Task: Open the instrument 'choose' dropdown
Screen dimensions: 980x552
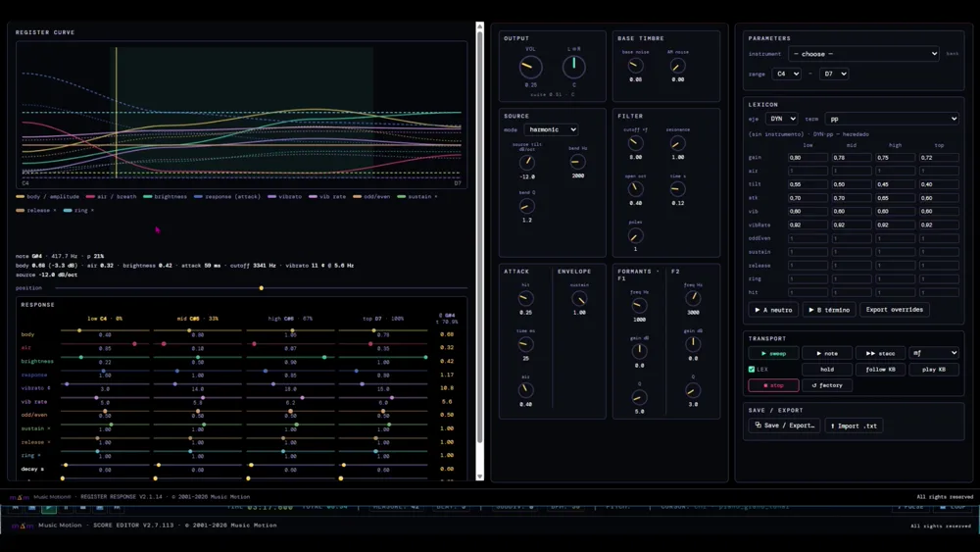Action: [863, 54]
